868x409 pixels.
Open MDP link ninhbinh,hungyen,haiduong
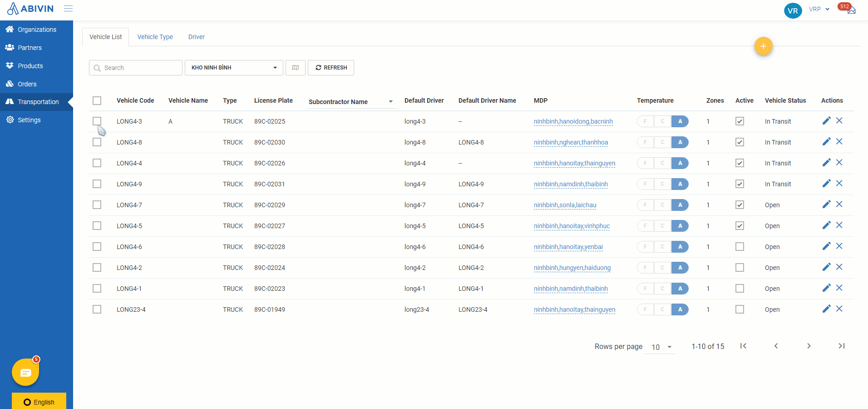point(572,268)
